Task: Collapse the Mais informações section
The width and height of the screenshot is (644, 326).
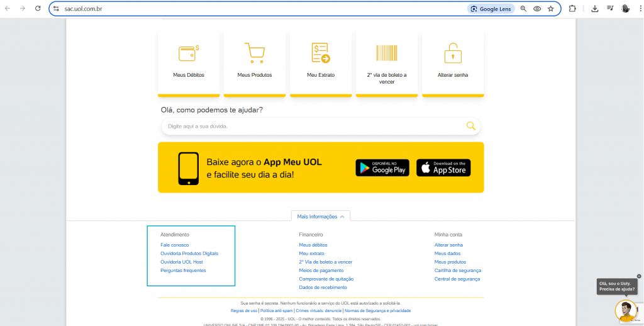Action: [321, 216]
